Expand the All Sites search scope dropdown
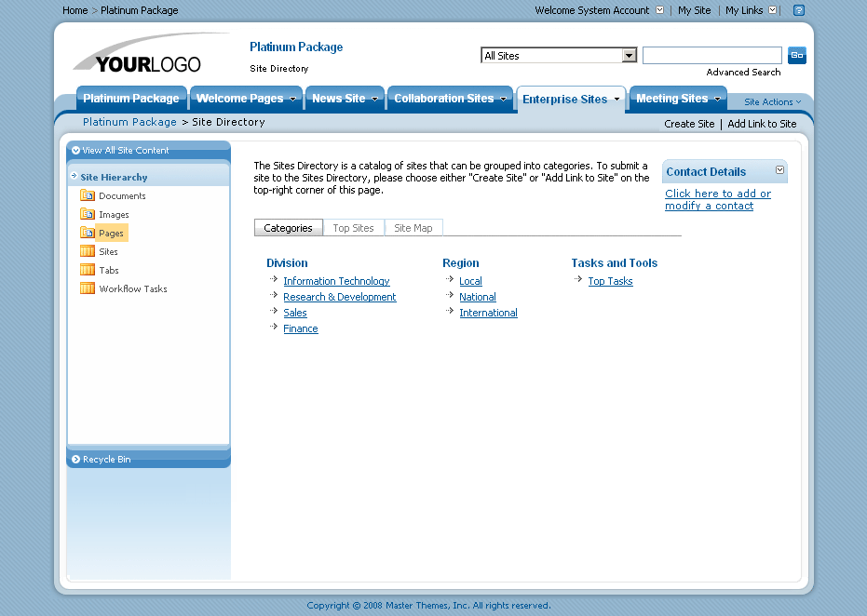This screenshot has width=867, height=616. [628, 55]
